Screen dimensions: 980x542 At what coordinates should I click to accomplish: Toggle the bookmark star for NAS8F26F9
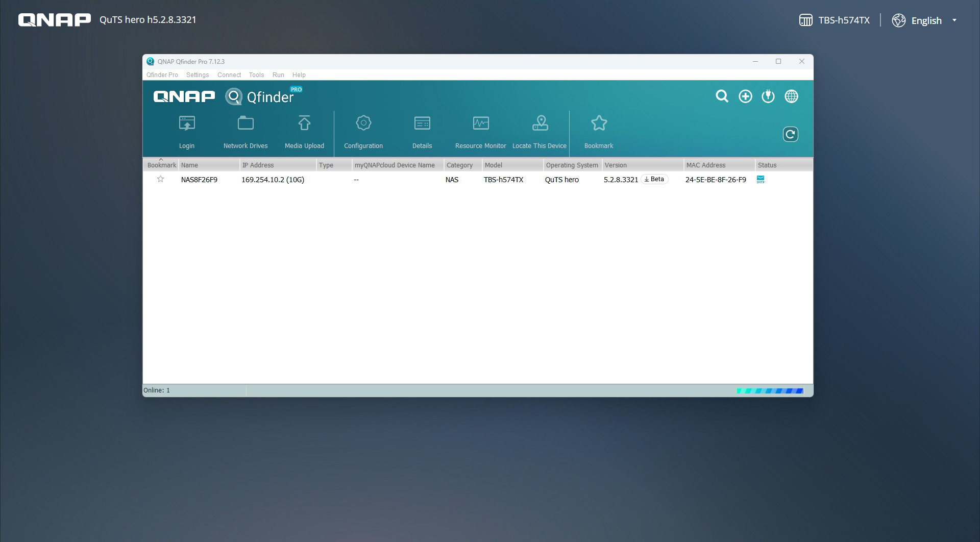point(160,179)
